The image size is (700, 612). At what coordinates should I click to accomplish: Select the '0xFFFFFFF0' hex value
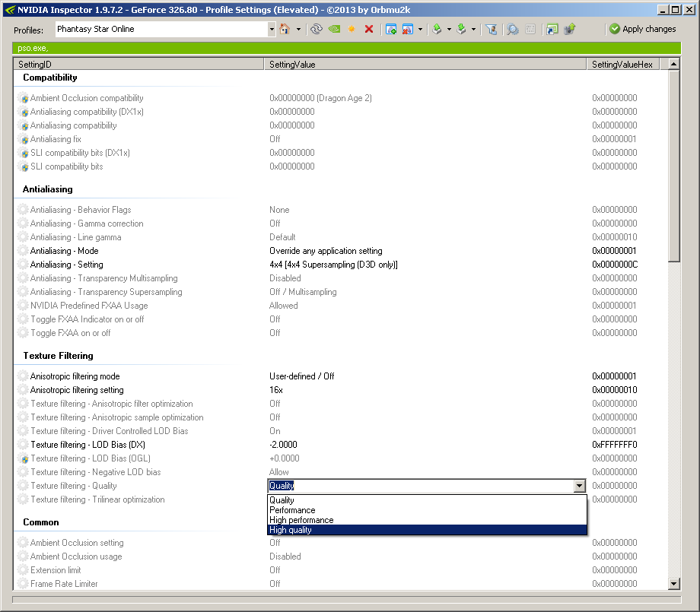(x=615, y=445)
